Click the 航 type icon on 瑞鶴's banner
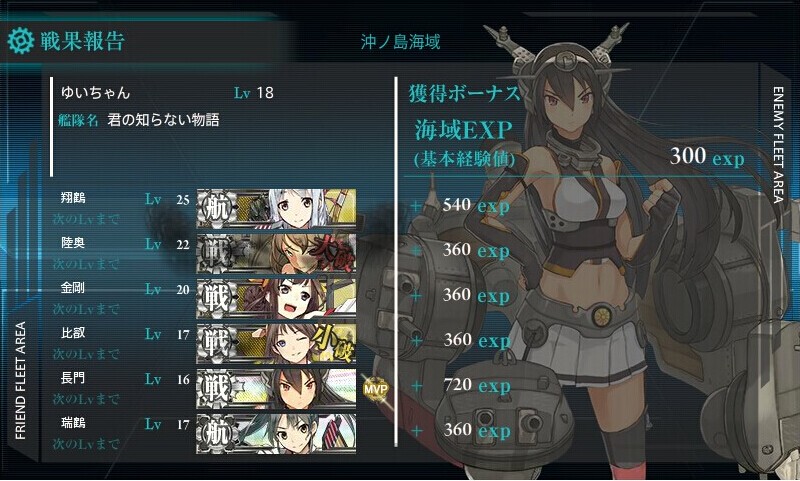The width and height of the screenshot is (800, 481). click(x=216, y=433)
